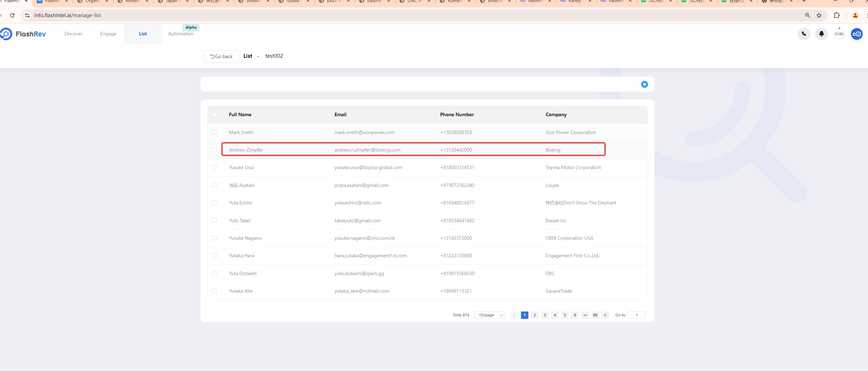Click the blue circle icon on the filter bar

pos(644,84)
